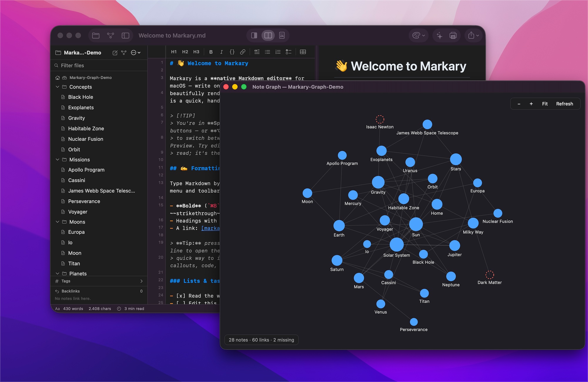The height and width of the screenshot is (382, 588).
Task: Select the Gravity node in graph
Action: point(378,182)
